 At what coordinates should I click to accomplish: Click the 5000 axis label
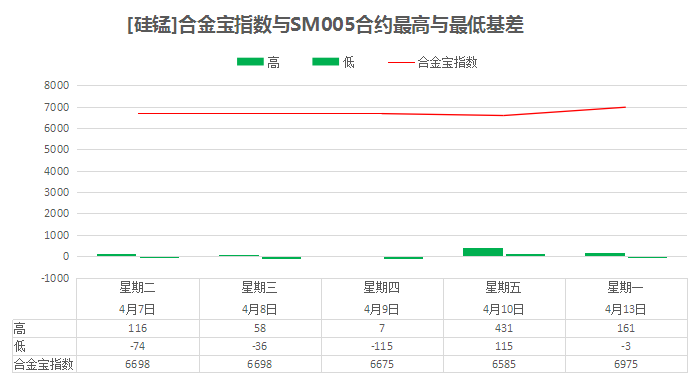tap(57, 150)
